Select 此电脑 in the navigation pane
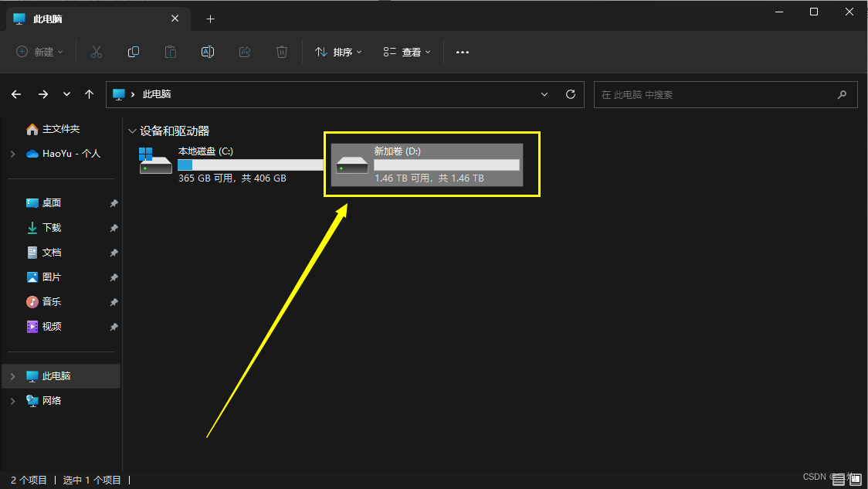This screenshot has width=868, height=489. (62, 376)
